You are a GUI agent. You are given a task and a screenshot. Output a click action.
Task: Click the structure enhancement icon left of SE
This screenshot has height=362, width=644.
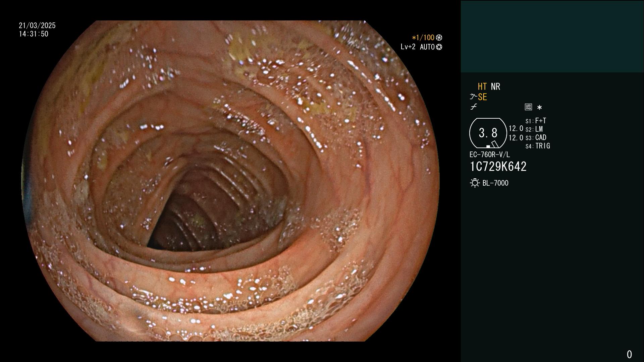[x=473, y=97]
